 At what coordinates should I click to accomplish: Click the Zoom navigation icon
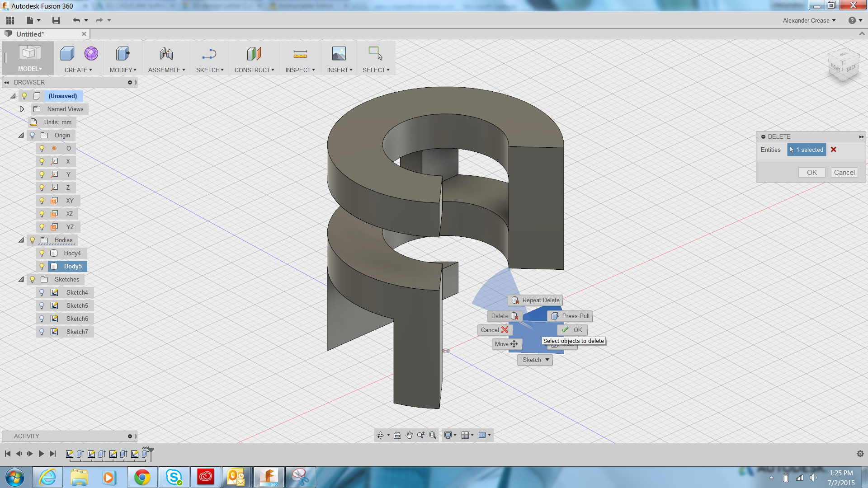click(421, 435)
